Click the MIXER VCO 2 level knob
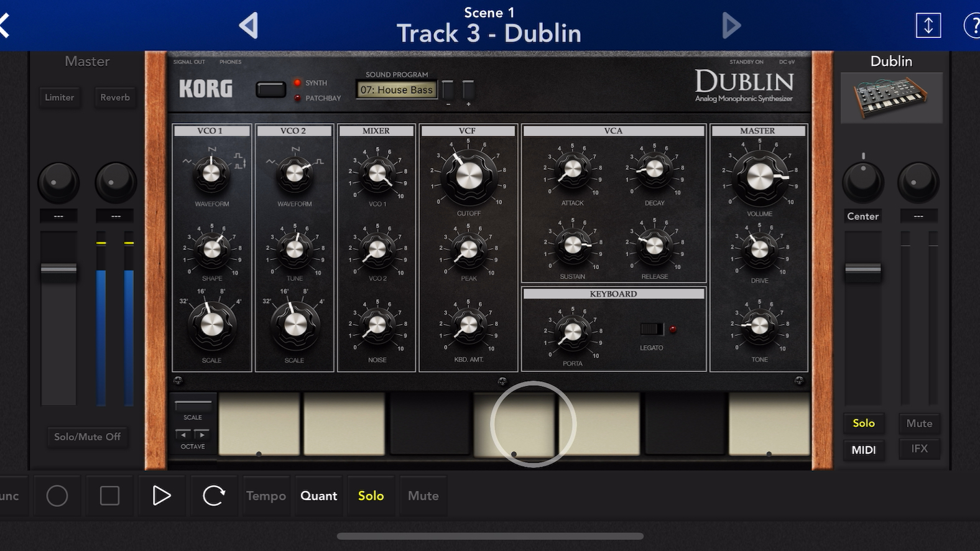 (x=377, y=249)
